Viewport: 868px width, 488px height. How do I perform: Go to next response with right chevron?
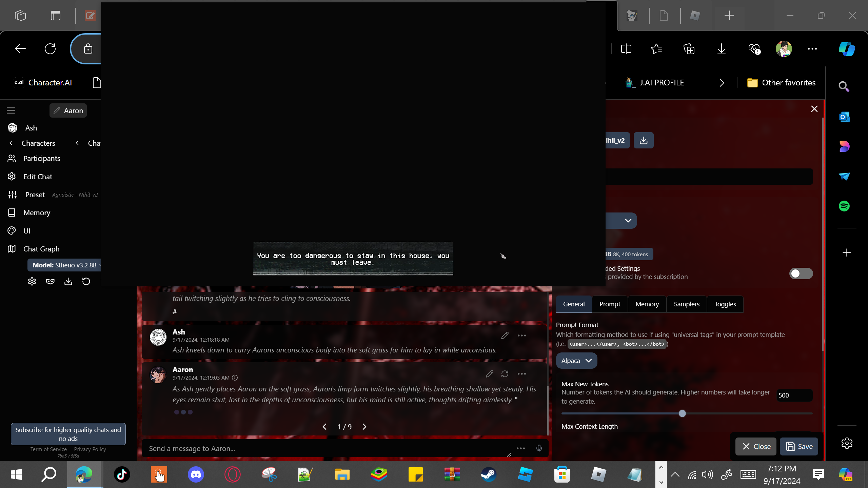coord(364,427)
